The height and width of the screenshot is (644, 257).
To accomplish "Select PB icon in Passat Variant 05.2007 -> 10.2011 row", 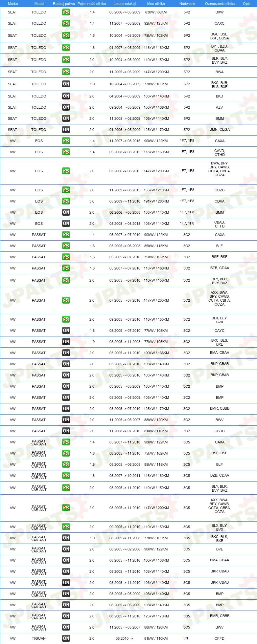I will coord(66,476).
